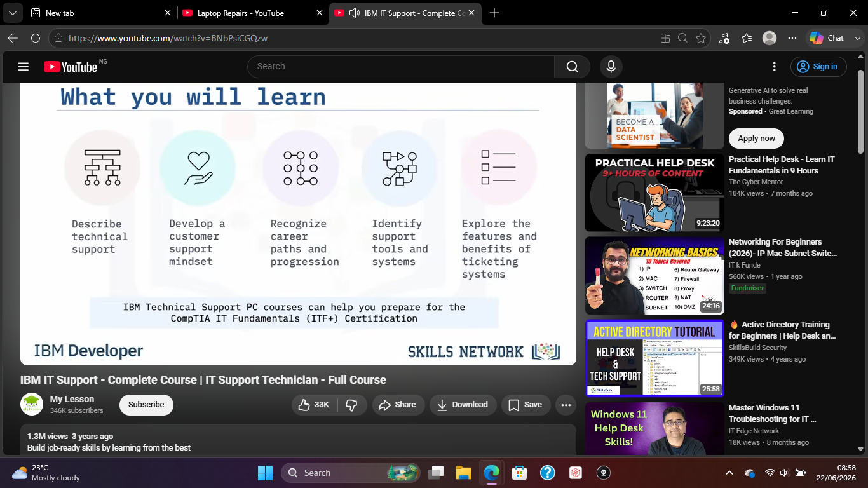868x488 pixels.
Task: Open the Edge favorites list
Action: [747, 38]
